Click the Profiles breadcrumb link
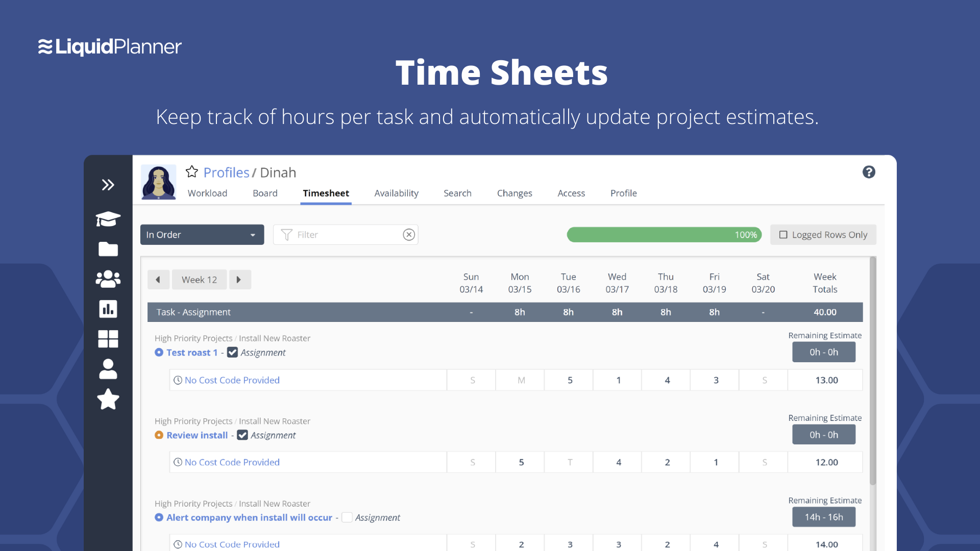 click(x=226, y=171)
